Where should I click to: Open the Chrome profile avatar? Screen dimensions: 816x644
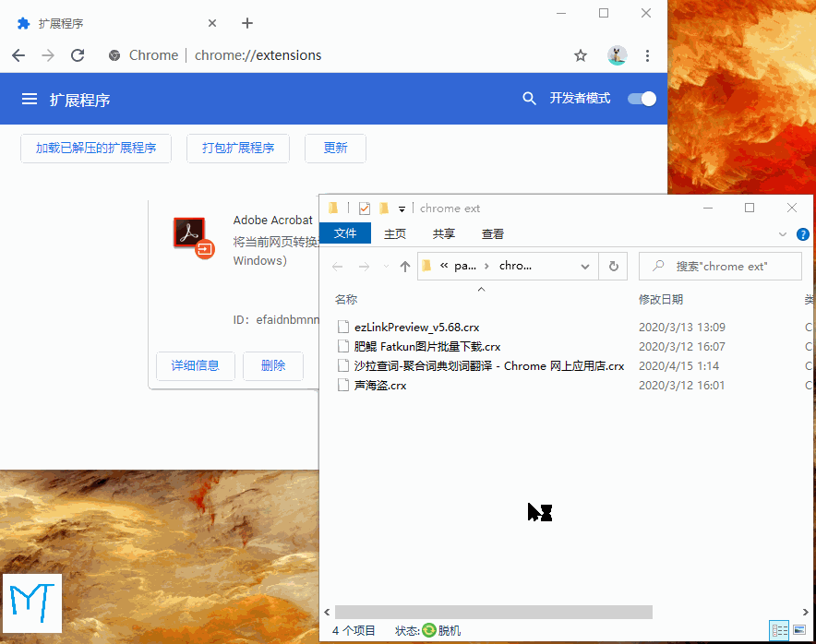point(617,55)
